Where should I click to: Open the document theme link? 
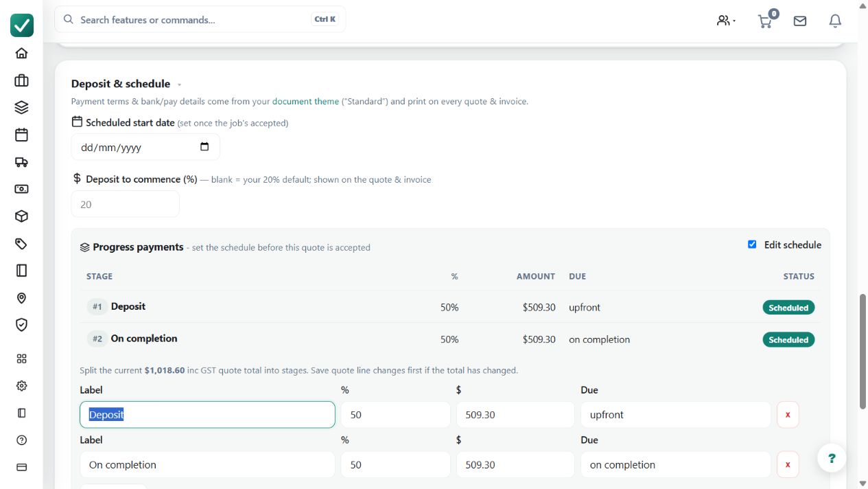coord(305,101)
